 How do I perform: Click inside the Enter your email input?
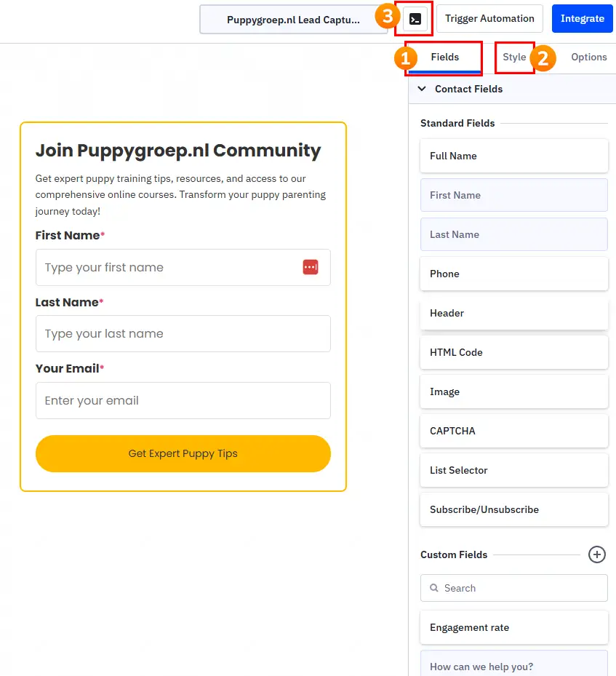(183, 400)
